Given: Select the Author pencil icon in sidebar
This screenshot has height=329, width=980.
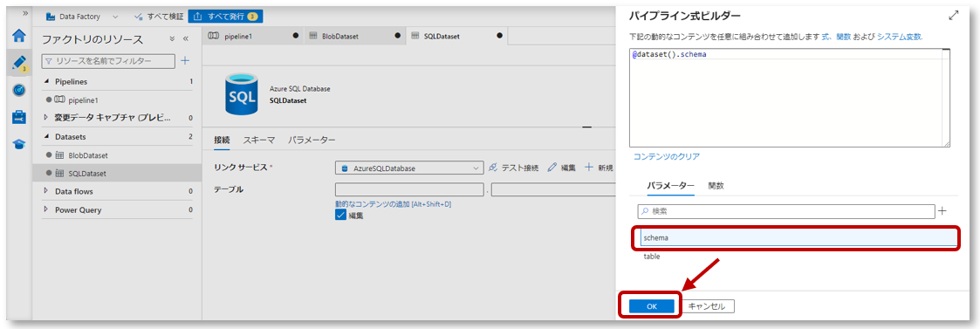Looking at the screenshot, I should [x=19, y=63].
